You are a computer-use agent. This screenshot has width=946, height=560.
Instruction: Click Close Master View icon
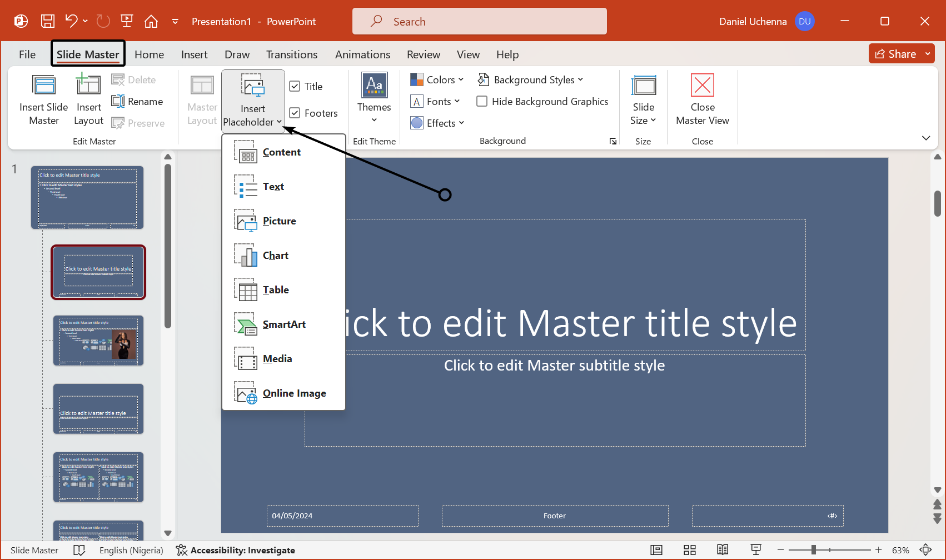tap(702, 86)
